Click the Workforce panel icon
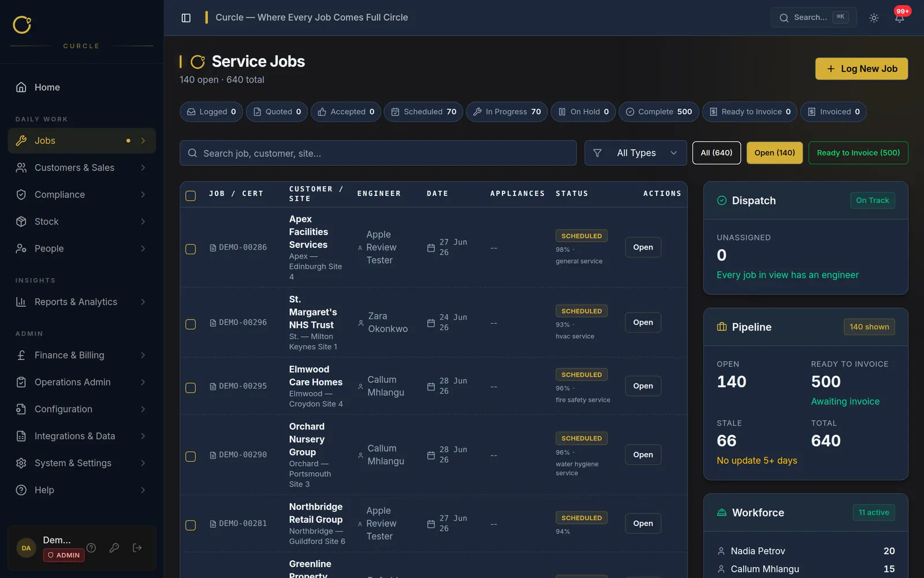The image size is (924, 578). click(722, 513)
